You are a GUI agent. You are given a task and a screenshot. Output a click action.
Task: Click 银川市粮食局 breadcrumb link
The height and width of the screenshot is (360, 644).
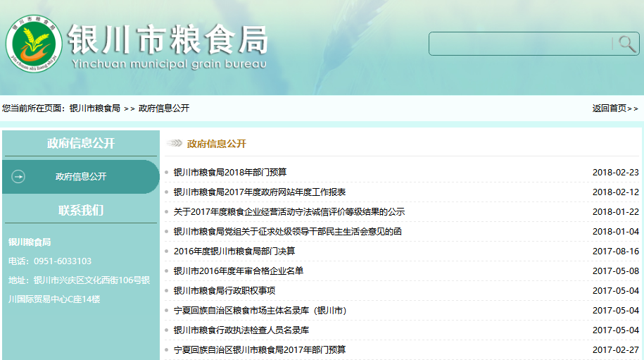(94, 108)
